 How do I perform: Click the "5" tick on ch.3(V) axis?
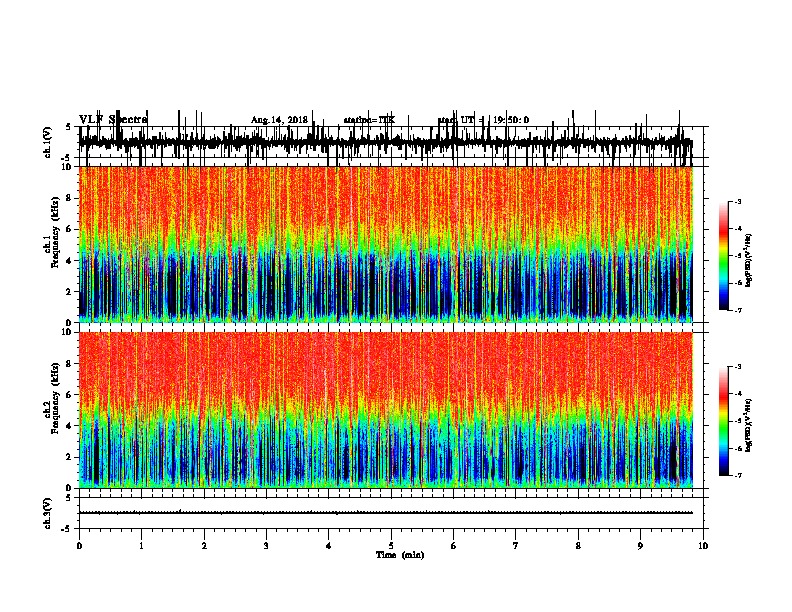coord(68,498)
